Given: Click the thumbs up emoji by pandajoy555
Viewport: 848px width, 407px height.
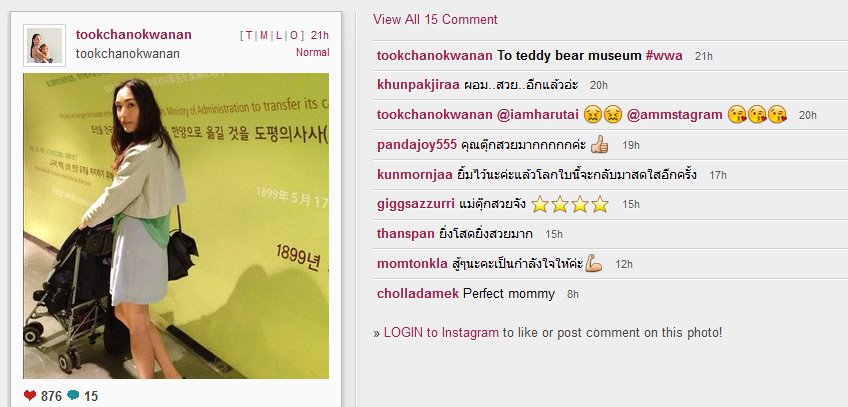Looking at the screenshot, I should (599, 144).
